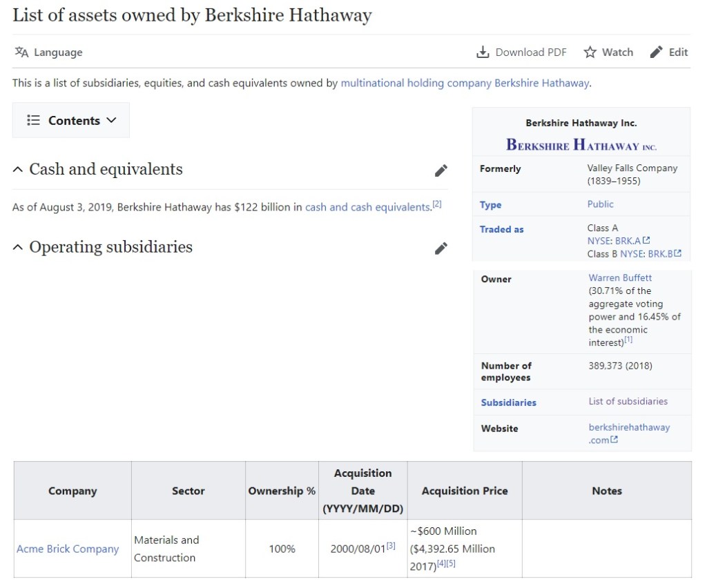Click the Acquisition Price column header

[464, 491]
